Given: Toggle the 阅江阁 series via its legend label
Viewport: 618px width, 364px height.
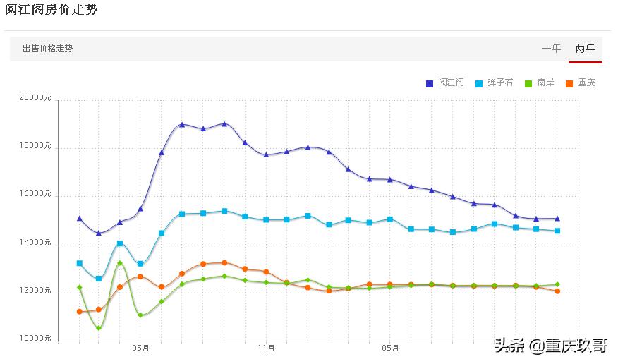Looking at the screenshot, I should click(452, 83).
